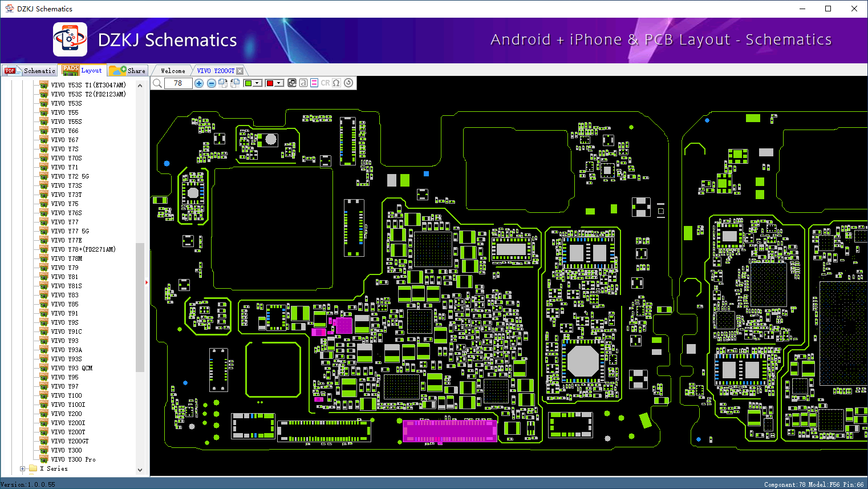The image size is (868, 489).
Task: Click the circular reset view icon
Action: coord(348,83)
